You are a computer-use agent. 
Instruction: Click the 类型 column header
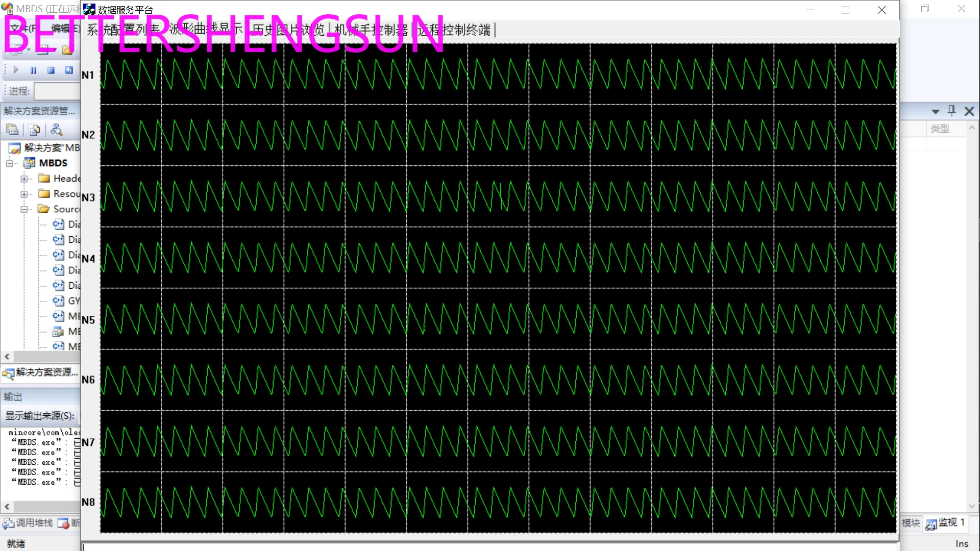[940, 129]
